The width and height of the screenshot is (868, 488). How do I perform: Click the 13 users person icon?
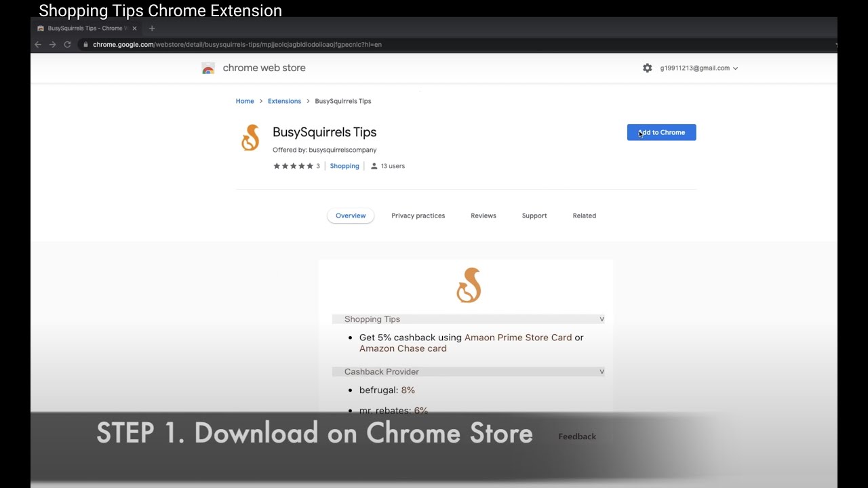point(374,166)
